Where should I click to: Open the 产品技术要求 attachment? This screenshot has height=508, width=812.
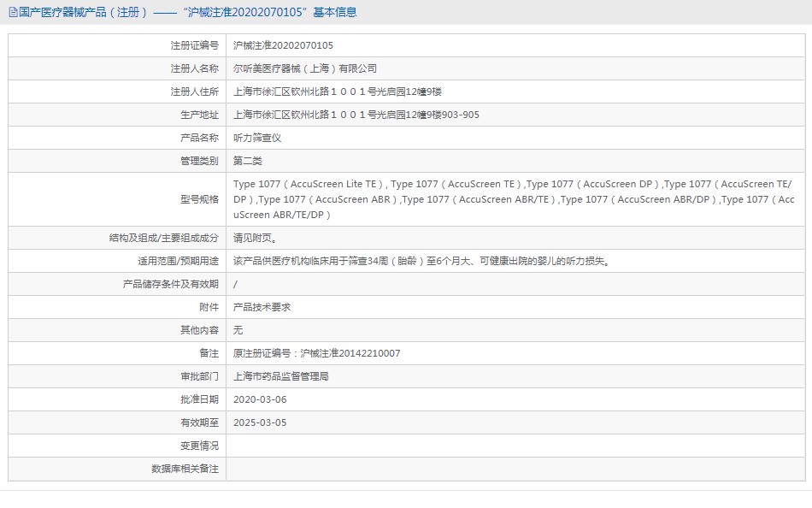tap(262, 307)
